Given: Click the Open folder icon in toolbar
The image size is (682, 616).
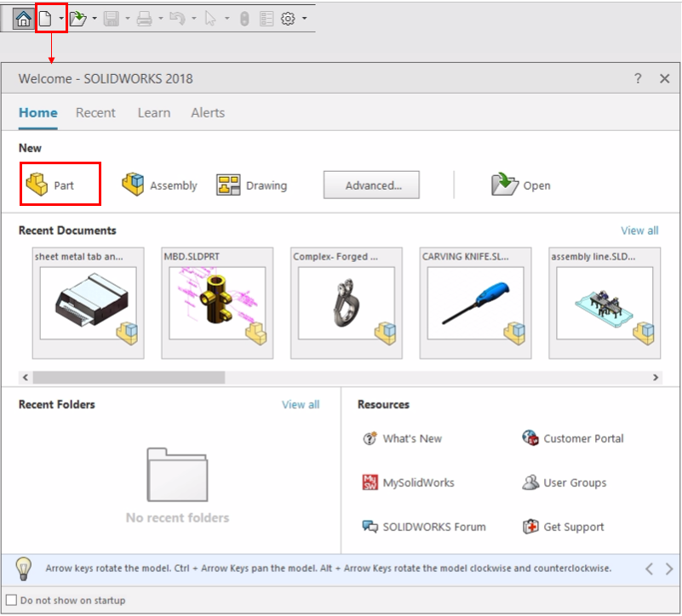Looking at the screenshot, I should pyautogui.click(x=78, y=19).
